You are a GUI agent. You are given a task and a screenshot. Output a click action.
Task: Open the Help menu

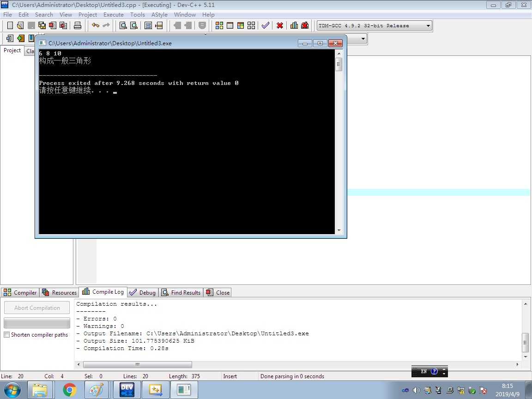(208, 15)
